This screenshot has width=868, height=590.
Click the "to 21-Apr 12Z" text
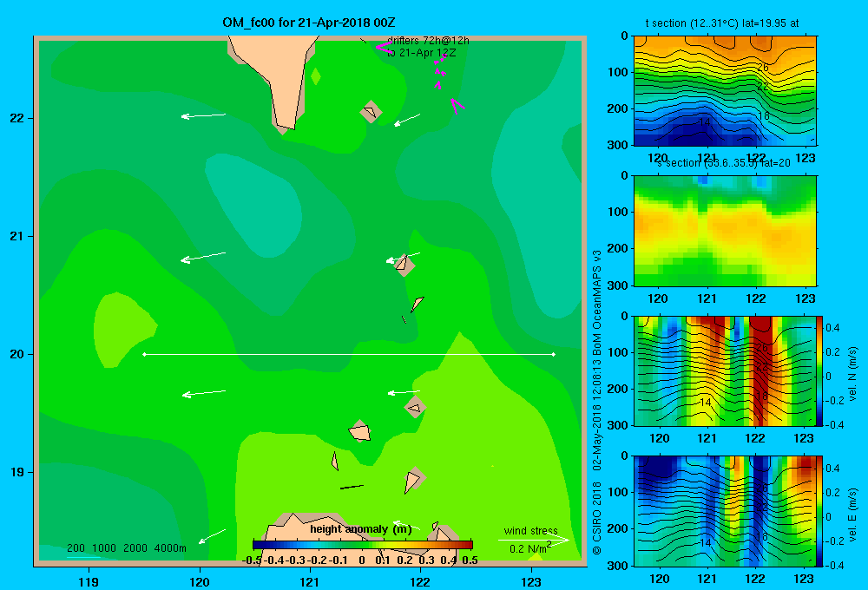(x=421, y=53)
